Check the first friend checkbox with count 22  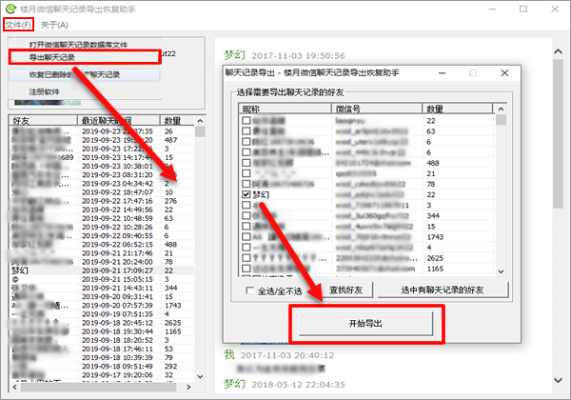(246, 121)
